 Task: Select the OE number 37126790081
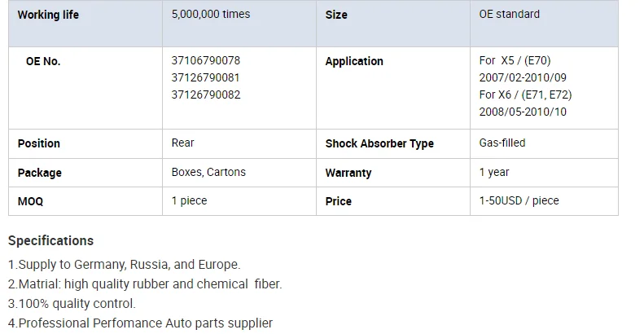click(205, 77)
